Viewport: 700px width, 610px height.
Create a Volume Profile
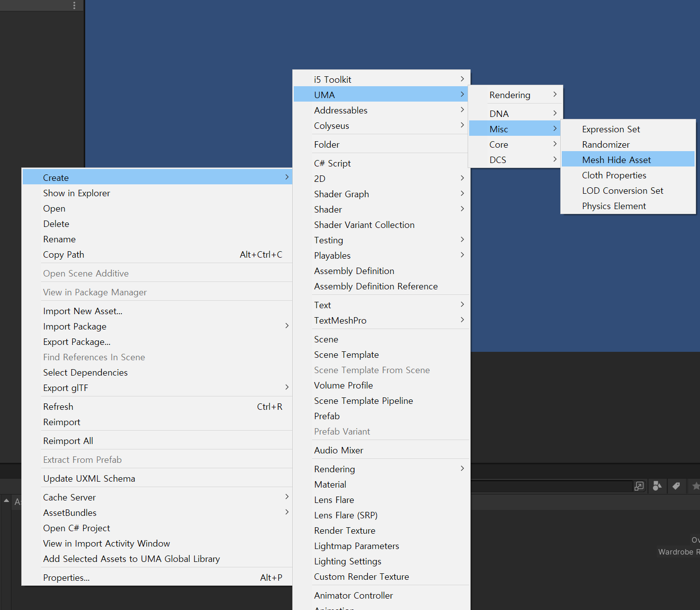(381, 385)
